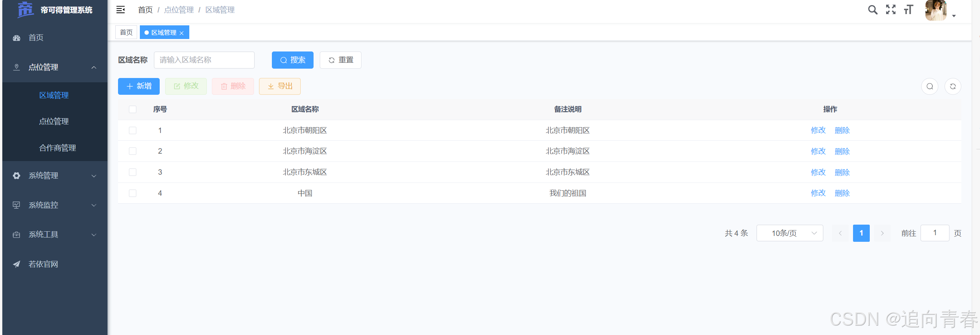
Task: Expand the 系统工具 menu chevron
Action: click(x=94, y=235)
